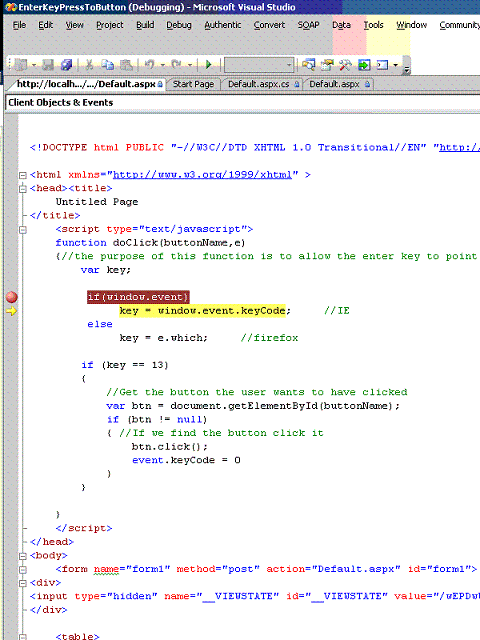Click the 'if (key == 13)' line
Viewport: 480px width, 640px height.
point(125,365)
